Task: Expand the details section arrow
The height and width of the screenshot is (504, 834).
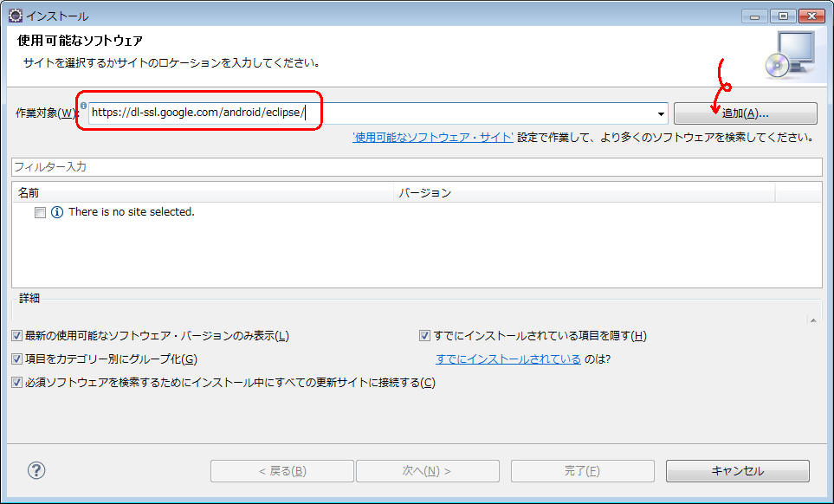Action: tap(812, 320)
